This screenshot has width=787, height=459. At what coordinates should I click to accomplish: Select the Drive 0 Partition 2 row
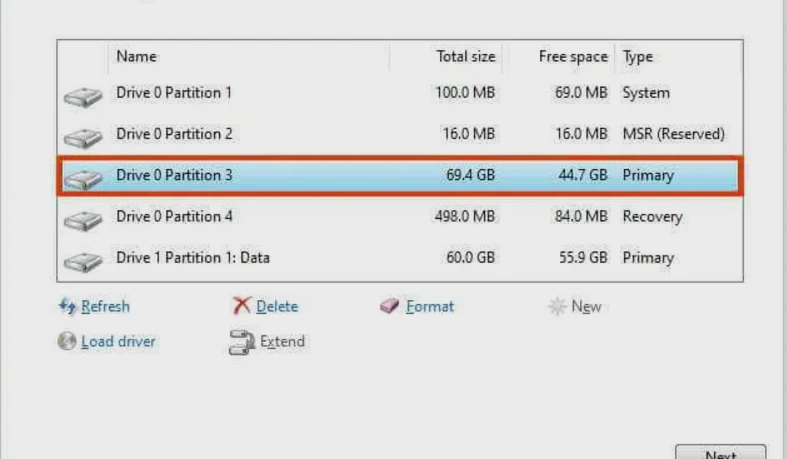pyautogui.click(x=398, y=134)
